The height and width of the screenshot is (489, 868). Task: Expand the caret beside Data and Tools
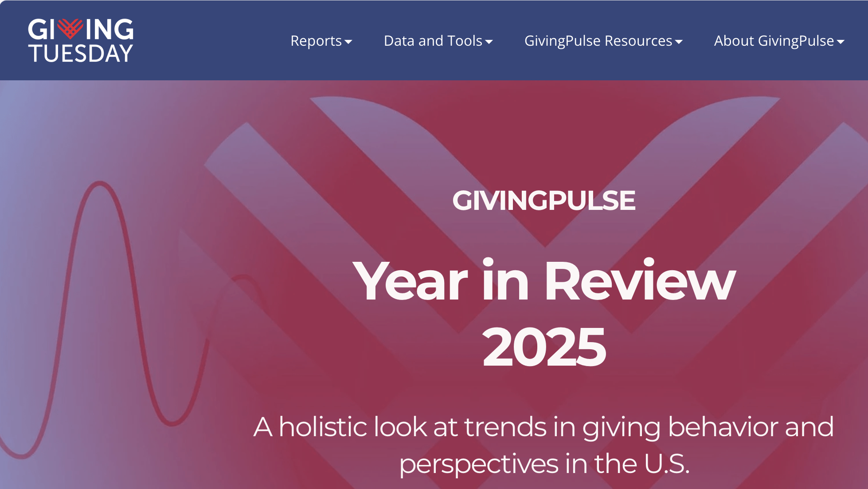489,42
